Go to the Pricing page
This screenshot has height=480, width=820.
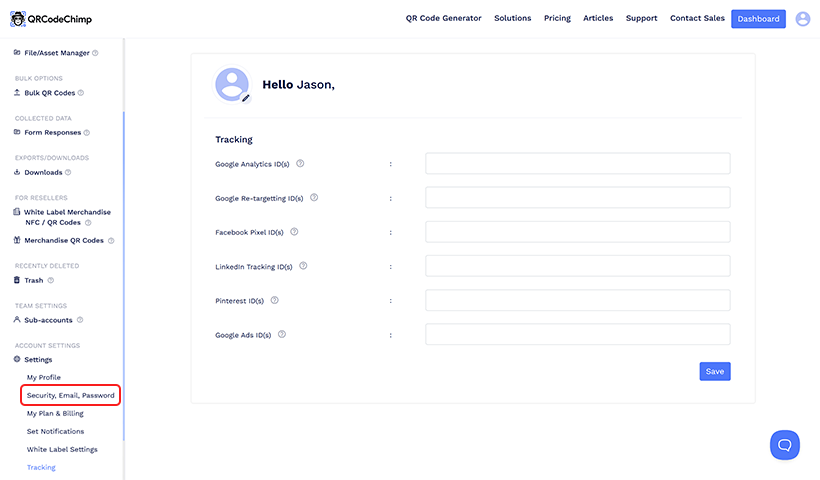(x=557, y=18)
